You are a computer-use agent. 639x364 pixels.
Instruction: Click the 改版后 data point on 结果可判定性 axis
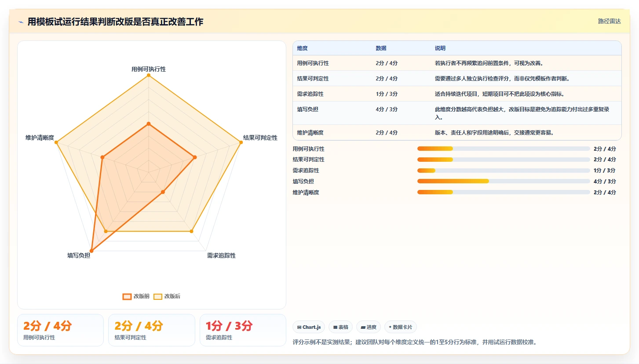click(x=241, y=142)
